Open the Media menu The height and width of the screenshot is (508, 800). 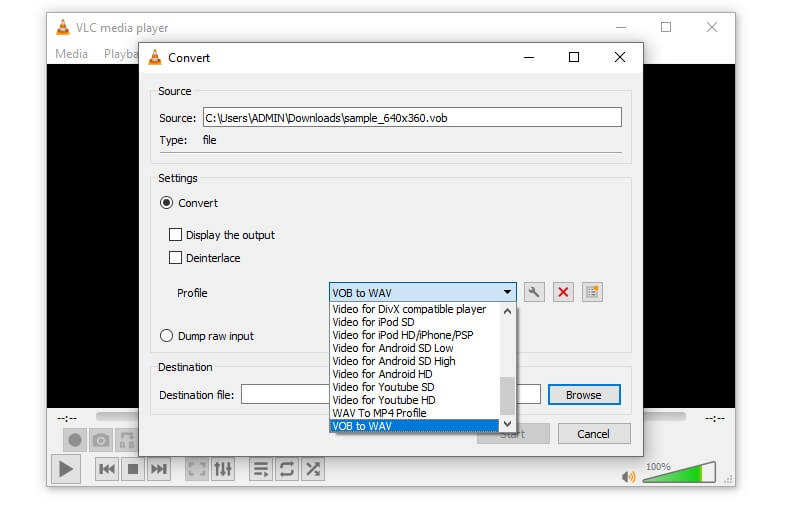point(71,53)
